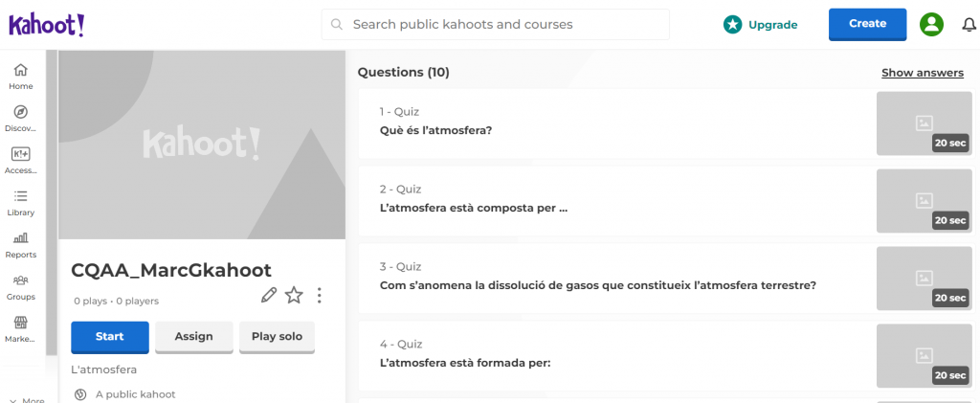Image resolution: width=980 pixels, height=403 pixels.
Task: Open the notifications bell
Action: coord(969,25)
